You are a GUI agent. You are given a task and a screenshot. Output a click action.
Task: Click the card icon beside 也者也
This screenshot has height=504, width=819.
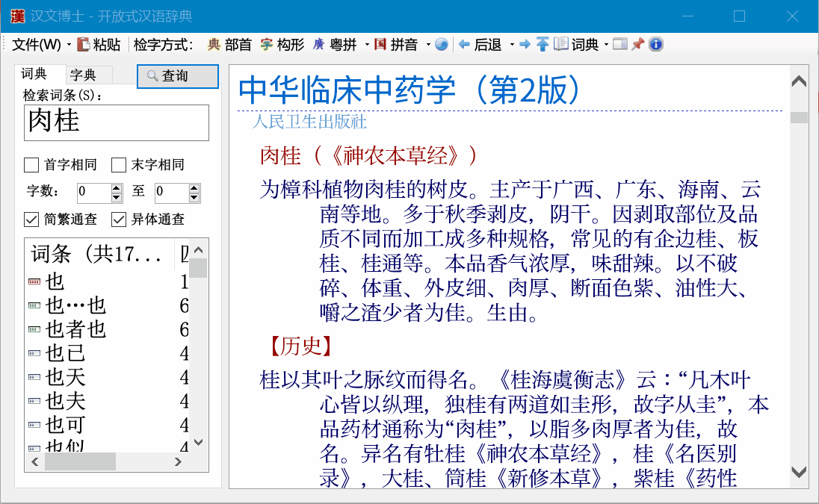[34, 330]
